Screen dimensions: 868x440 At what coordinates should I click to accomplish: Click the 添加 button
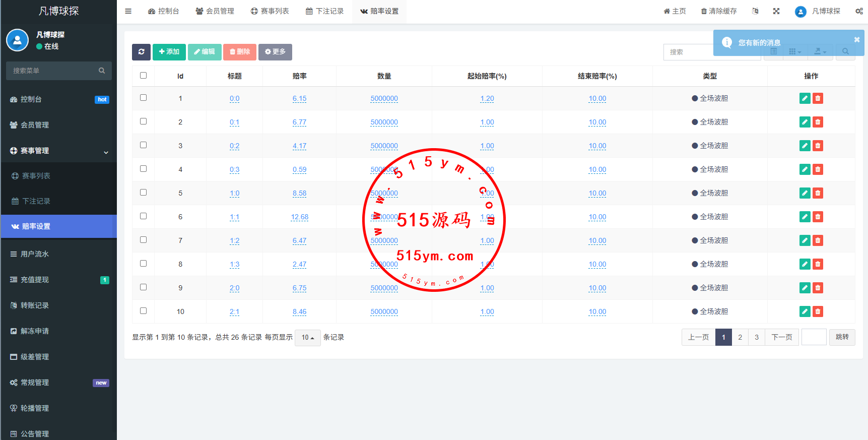click(169, 52)
